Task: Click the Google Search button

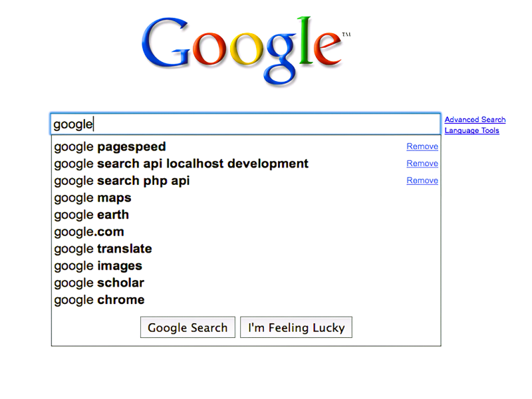Action: coord(188,327)
